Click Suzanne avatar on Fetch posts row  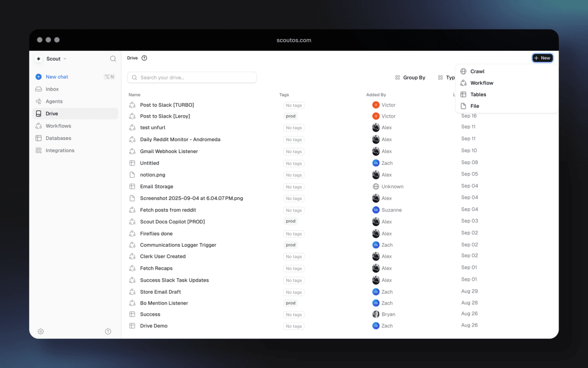pos(376,210)
